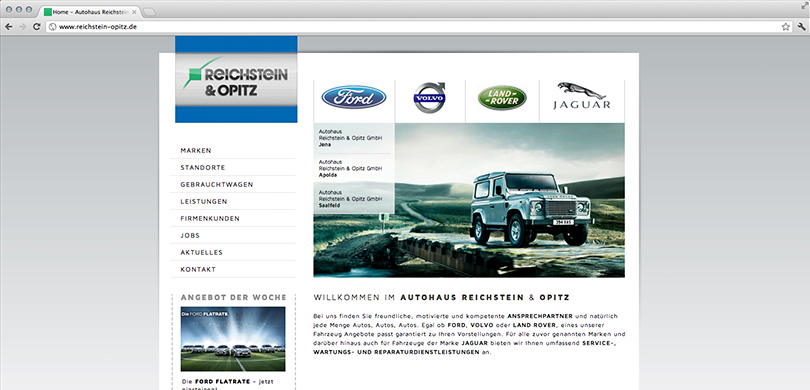The image size is (810, 390).
Task: Click the Volvo brand logo
Action: (x=430, y=97)
